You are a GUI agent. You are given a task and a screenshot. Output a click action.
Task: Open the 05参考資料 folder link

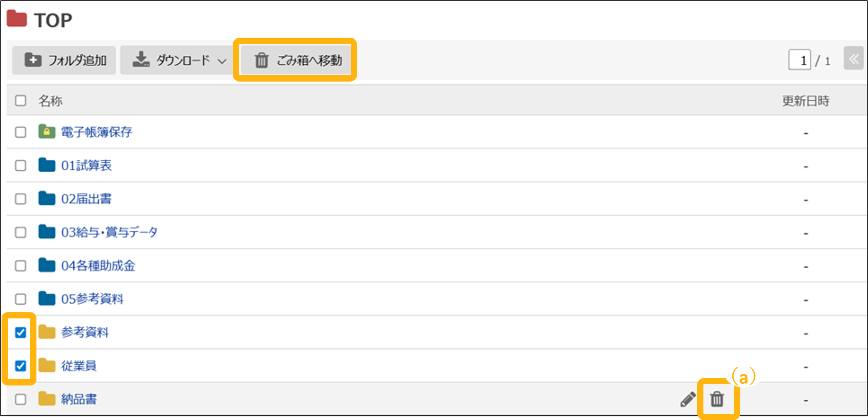(92, 299)
